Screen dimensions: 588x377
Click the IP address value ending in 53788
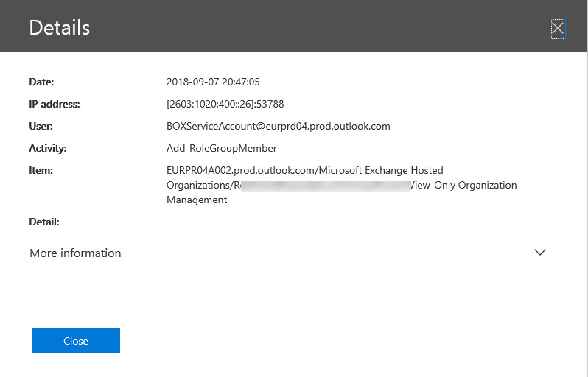225,104
